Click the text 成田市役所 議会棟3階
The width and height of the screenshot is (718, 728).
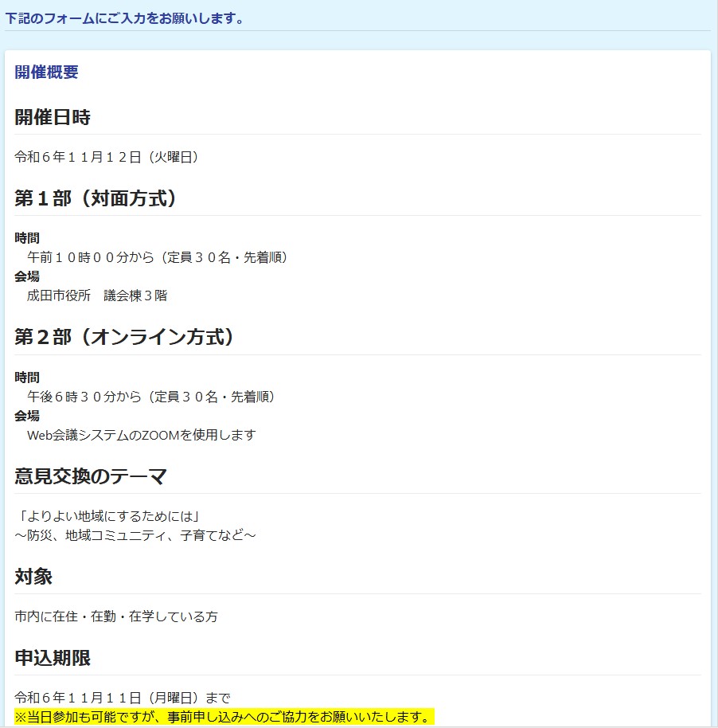tap(97, 296)
